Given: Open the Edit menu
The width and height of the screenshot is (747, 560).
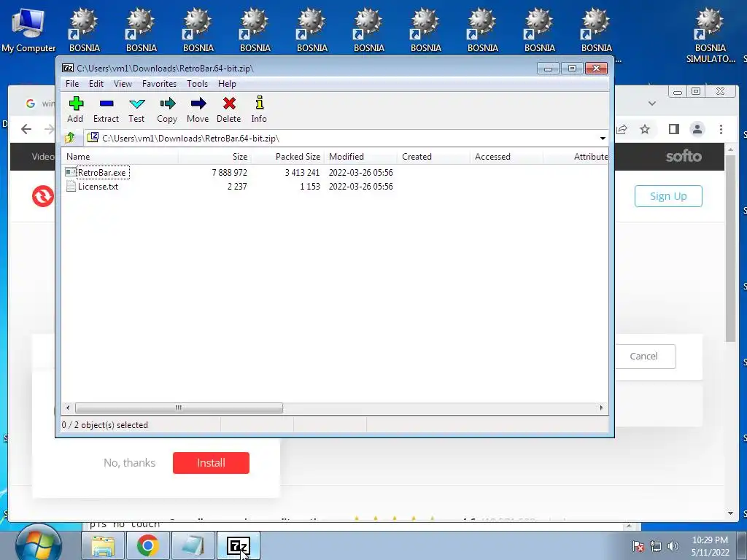Looking at the screenshot, I should 96,84.
